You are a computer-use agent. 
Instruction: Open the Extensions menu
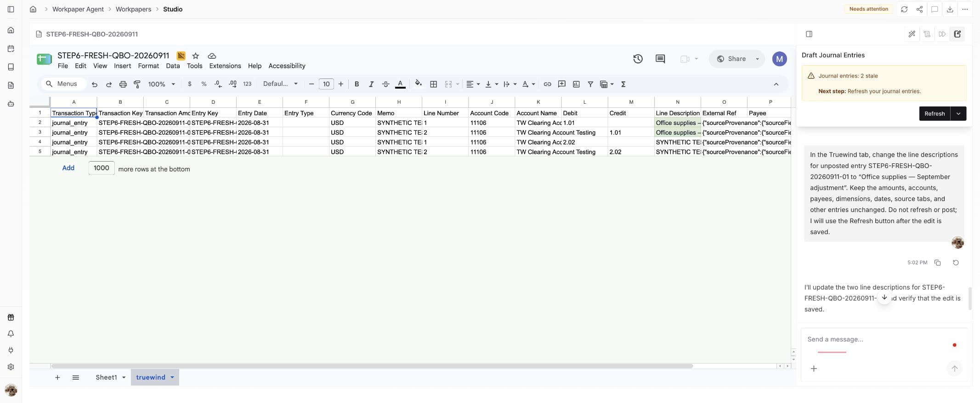pos(225,66)
